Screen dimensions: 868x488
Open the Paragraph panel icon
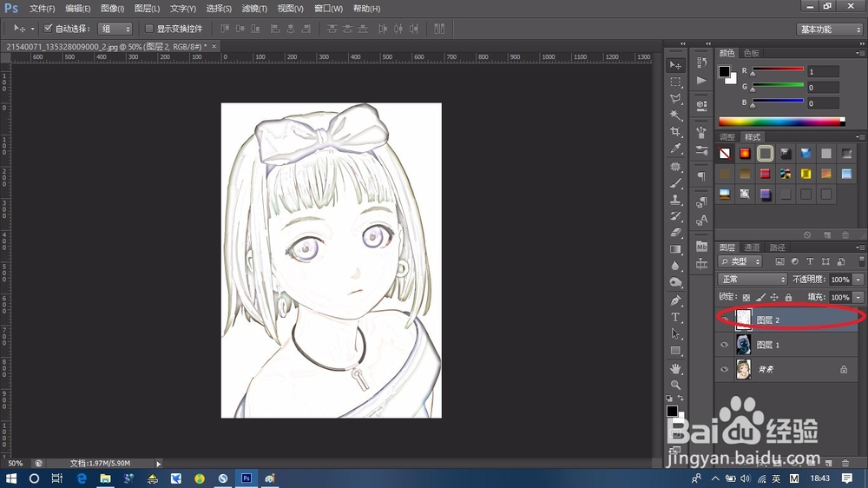pos(702,176)
